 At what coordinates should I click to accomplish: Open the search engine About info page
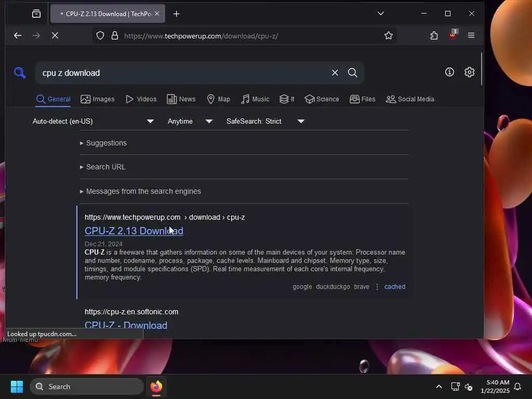point(449,72)
